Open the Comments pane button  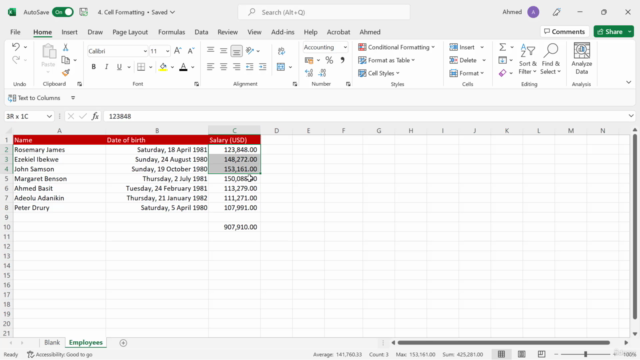pyautogui.click(x=564, y=31)
